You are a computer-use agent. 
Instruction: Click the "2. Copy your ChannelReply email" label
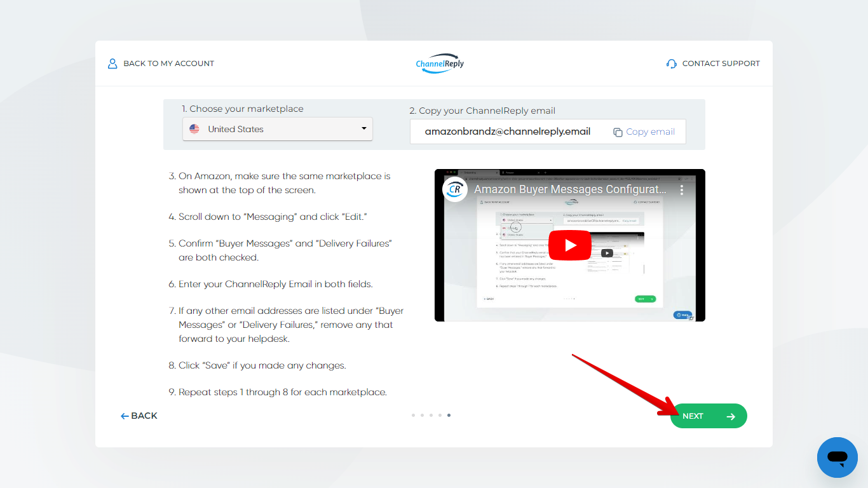[482, 111]
